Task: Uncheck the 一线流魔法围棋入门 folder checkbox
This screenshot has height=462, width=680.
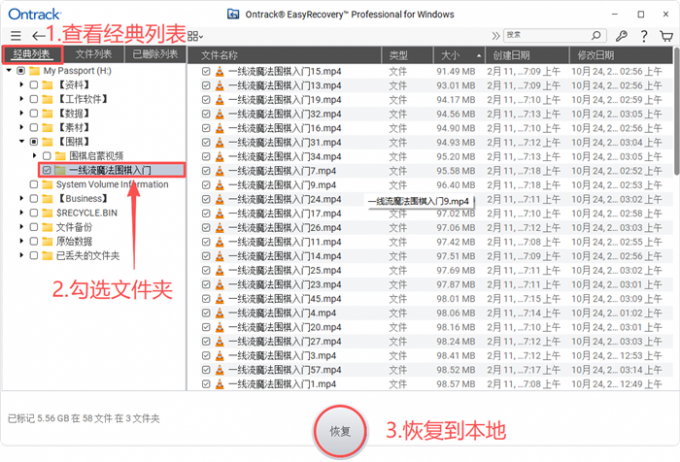Action: pyautogui.click(x=47, y=170)
